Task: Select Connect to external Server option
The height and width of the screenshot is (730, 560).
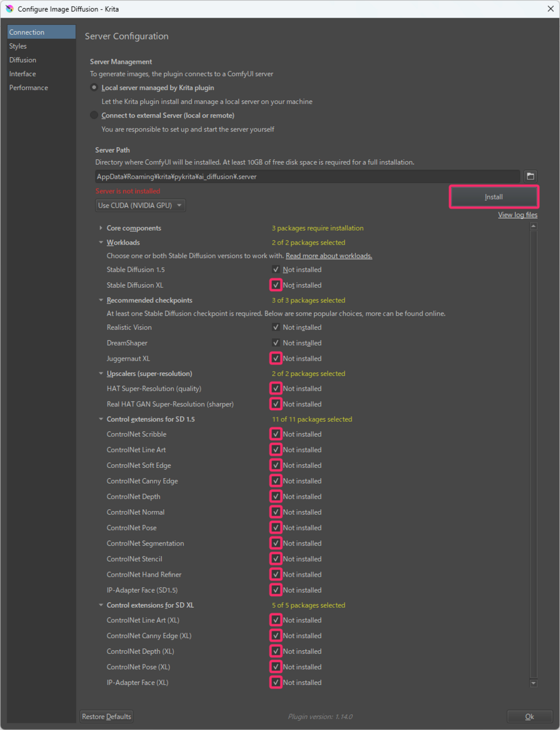Action: (94, 116)
